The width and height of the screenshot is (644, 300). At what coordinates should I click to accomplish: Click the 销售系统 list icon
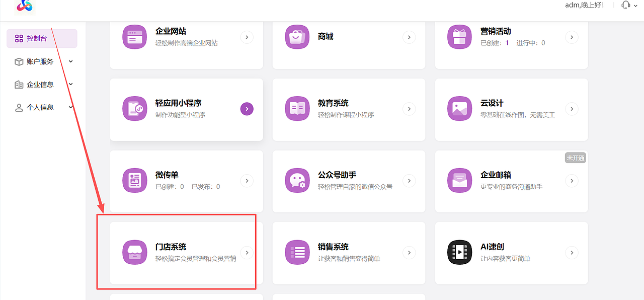(x=297, y=253)
